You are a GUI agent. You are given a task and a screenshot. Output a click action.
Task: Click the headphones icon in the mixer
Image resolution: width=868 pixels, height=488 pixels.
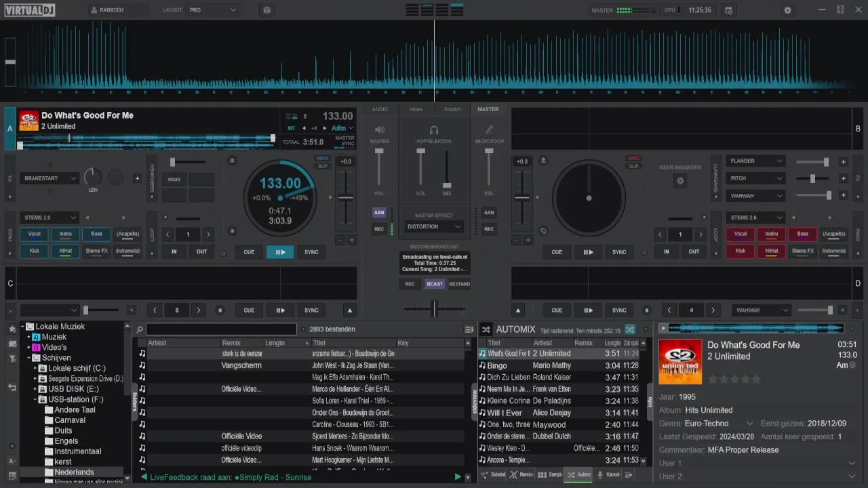[434, 129]
